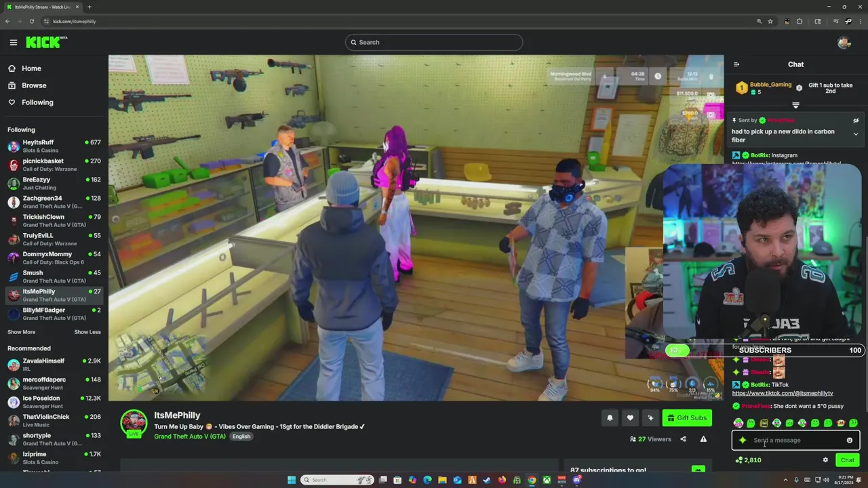Share the stream via share icon

pos(683,439)
